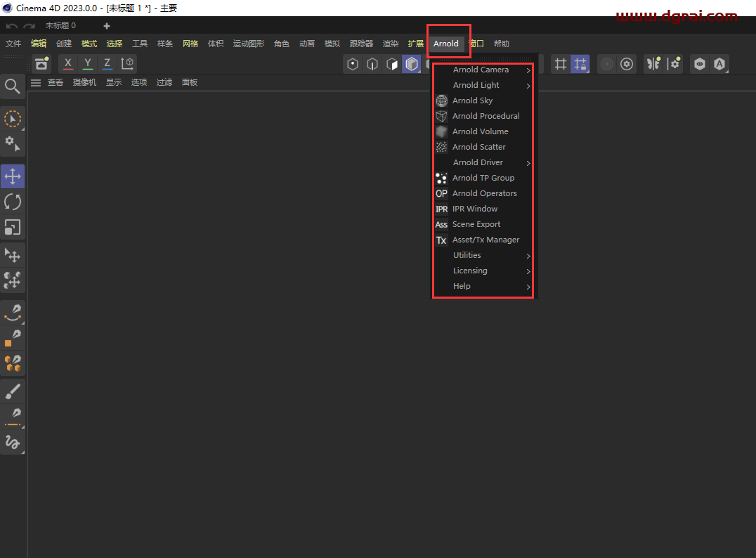
Task: Open the 显示 viewport menu
Action: coord(114,82)
